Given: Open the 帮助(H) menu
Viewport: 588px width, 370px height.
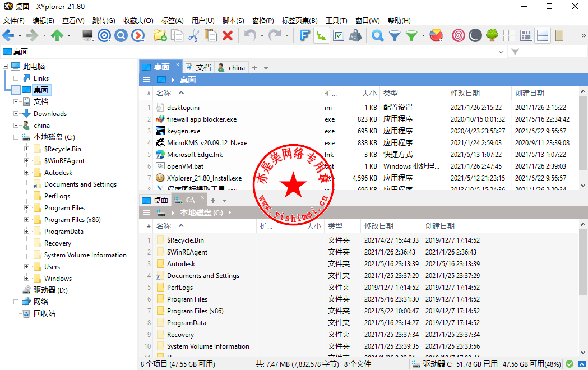Looking at the screenshot, I should click(x=399, y=21).
